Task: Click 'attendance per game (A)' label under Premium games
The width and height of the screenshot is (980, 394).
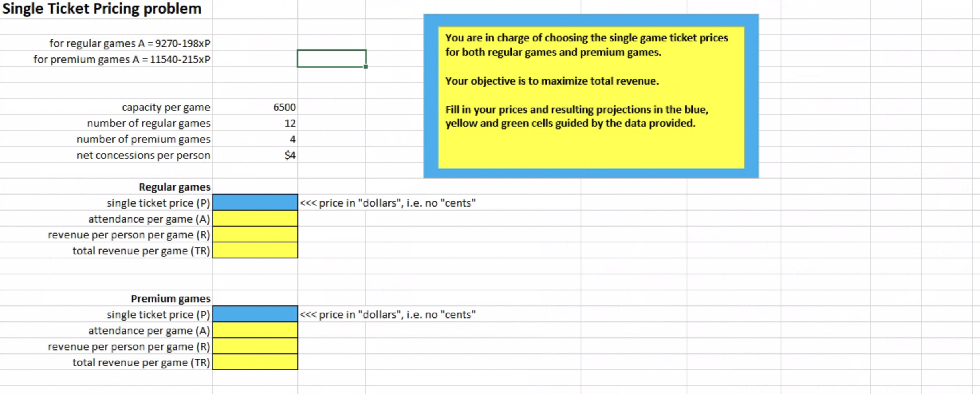Action: pos(149,331)
